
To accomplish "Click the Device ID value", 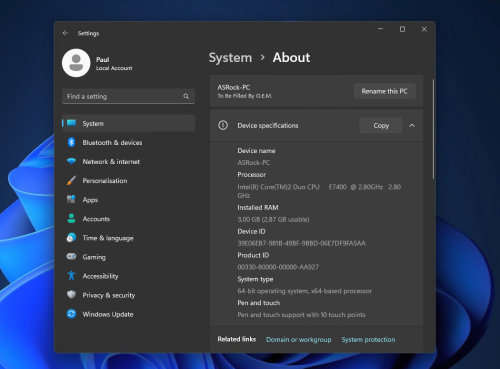I will click(301, 243).
